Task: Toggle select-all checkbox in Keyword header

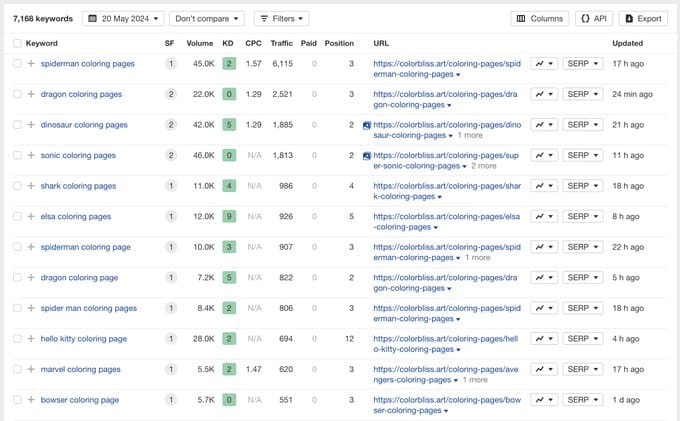Action: [17, 43]
